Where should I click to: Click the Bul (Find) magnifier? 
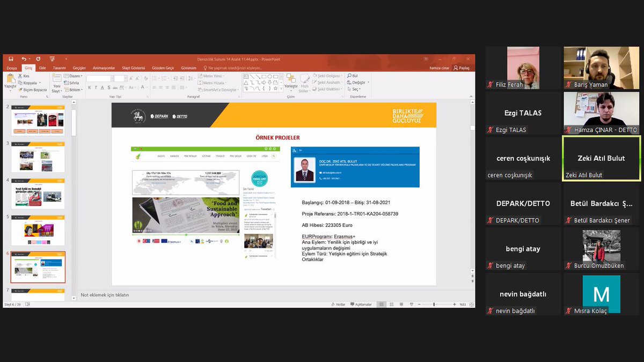pos(349,76)
